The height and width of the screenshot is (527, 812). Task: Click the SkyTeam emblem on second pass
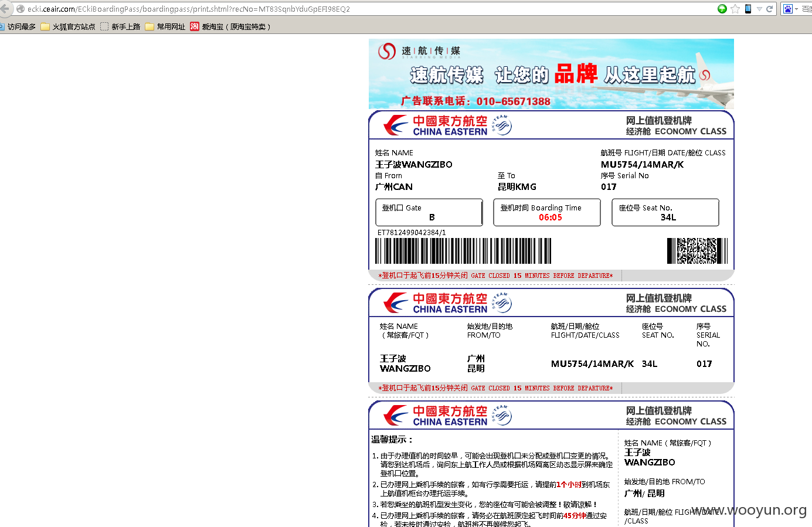pos(502,302)
